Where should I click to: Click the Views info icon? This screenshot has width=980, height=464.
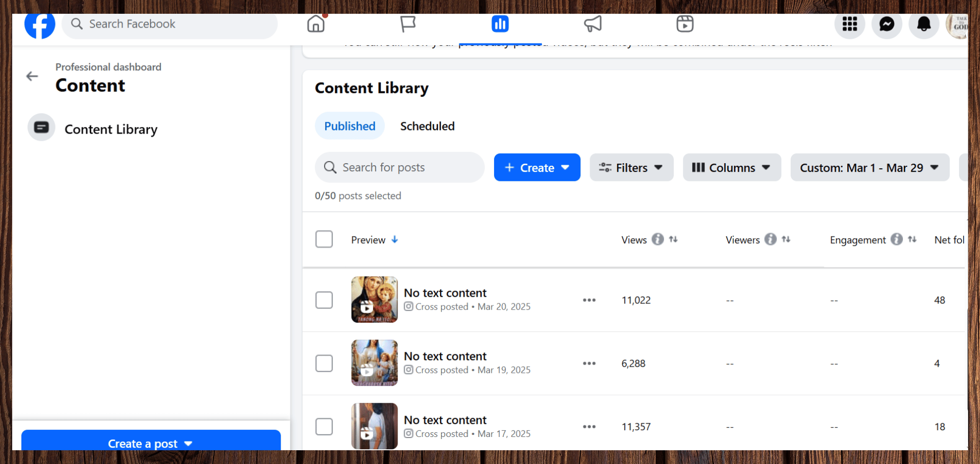tap(658, 239)
